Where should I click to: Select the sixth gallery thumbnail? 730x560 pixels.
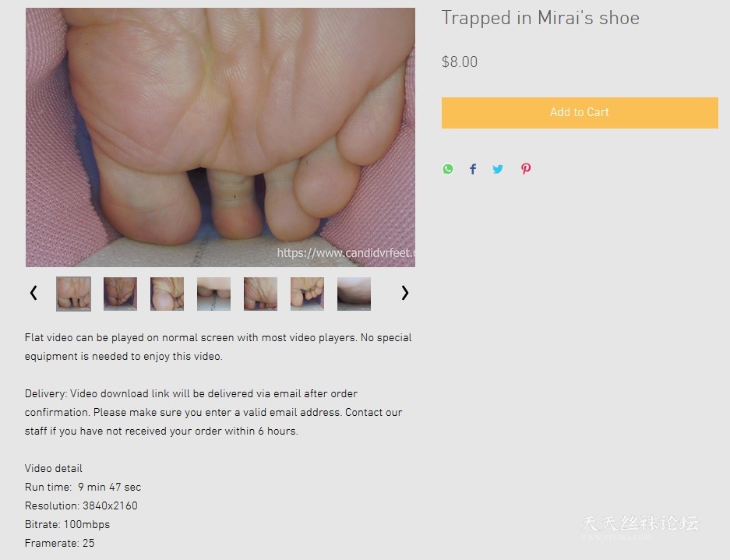tap(307, 294)
